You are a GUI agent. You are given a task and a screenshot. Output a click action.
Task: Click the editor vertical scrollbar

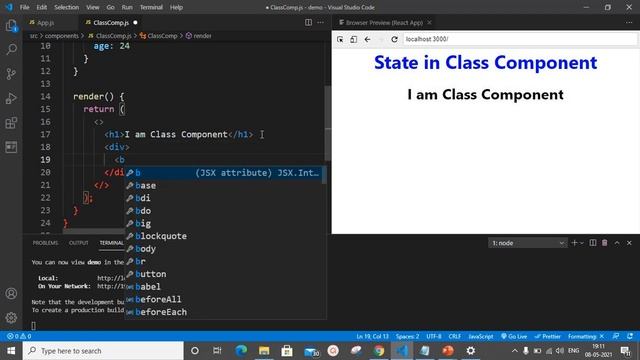point(328,124)
